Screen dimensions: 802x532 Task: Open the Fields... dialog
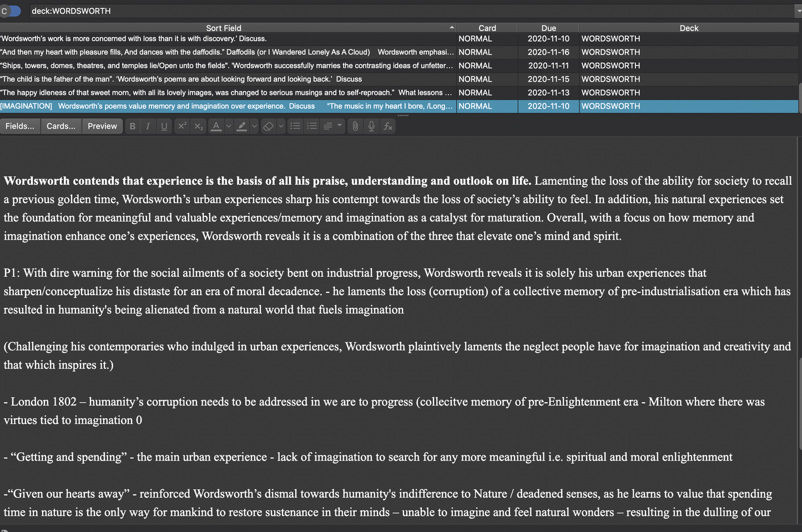point(20,126)
